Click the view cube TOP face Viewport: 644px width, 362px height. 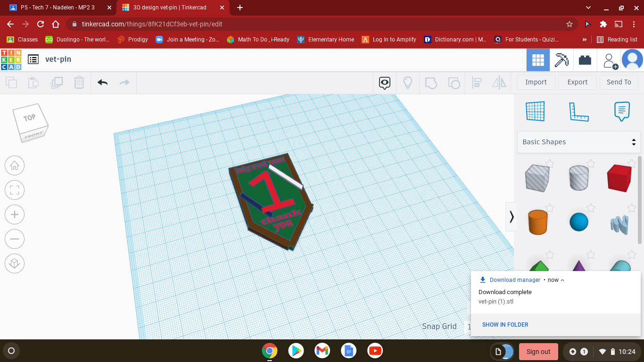(29, 118)
